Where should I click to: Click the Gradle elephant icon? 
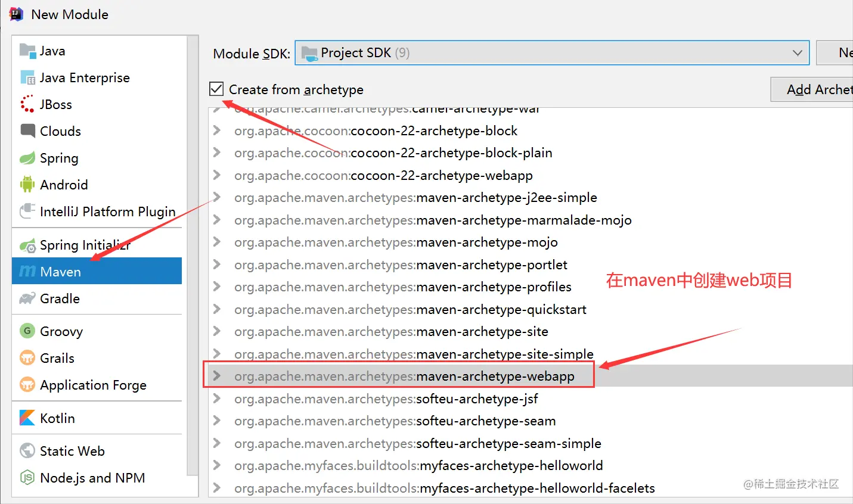point(27,298)
